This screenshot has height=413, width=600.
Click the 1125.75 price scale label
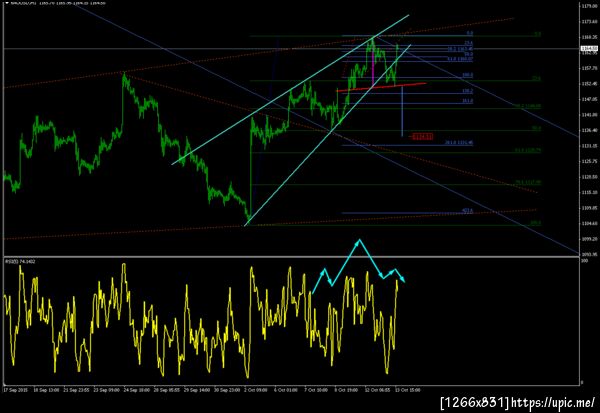tap(589, 161)
